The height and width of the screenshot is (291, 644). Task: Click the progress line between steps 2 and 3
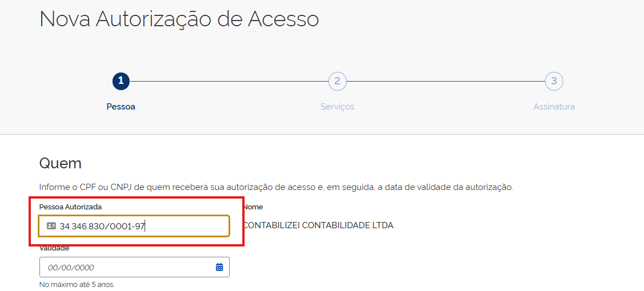[x=446, y=81]
